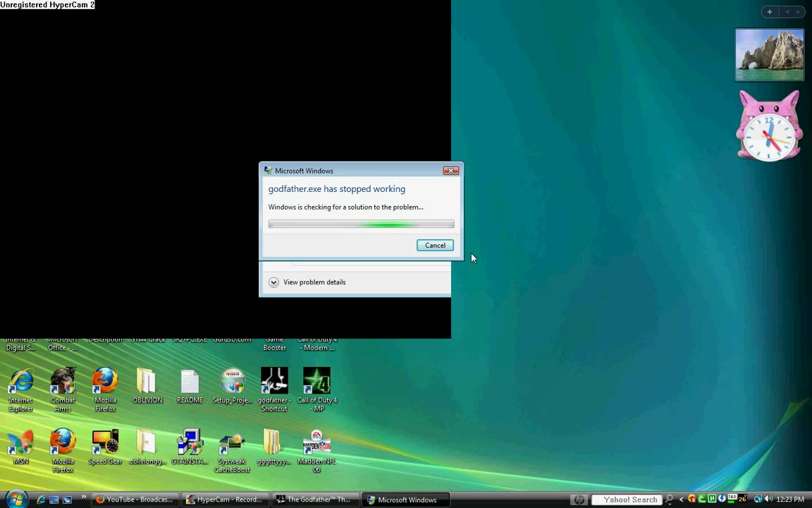Select the Microsoft Windows taskbar button
Screen dimensions: 812x508
[405, 500]
